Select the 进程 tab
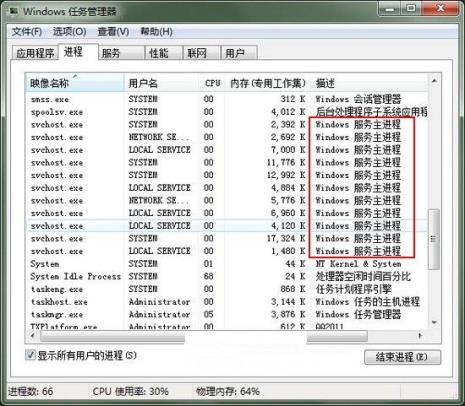 pos(78,52)
